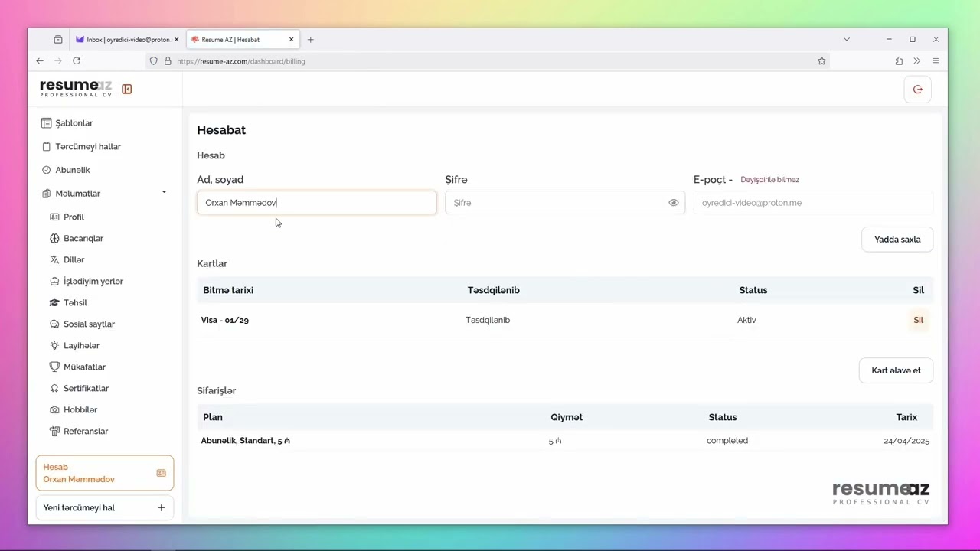The image size is (980, 551).
Task: Click the address bar URL
Action: pos(241,61)
